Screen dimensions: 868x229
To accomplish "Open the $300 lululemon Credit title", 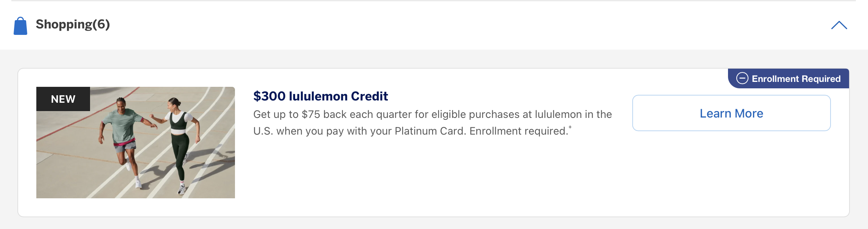I will coord(320,96).
